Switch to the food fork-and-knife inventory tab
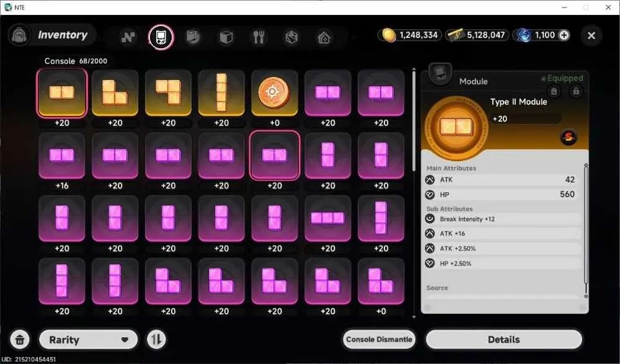 tap(259, 37)
